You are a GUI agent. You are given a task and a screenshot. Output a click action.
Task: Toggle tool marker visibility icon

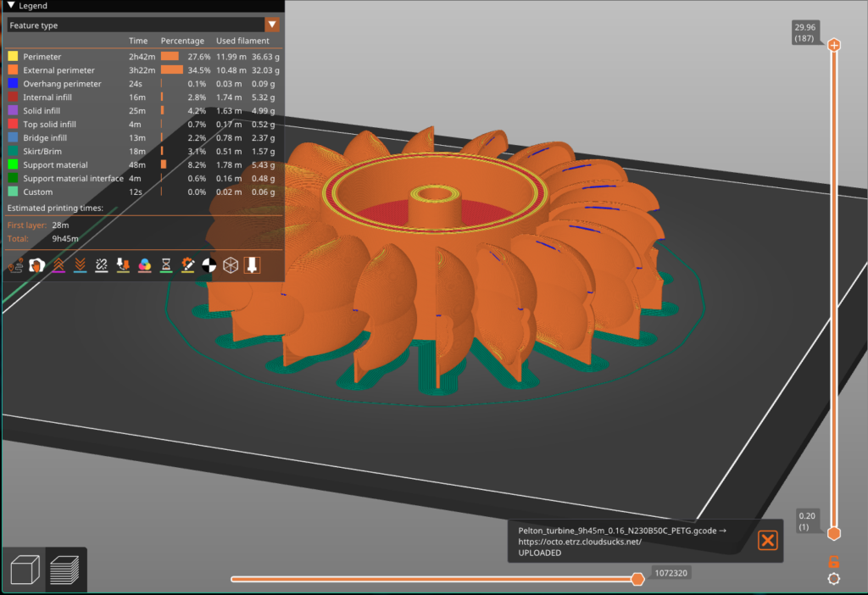(252, 265)
